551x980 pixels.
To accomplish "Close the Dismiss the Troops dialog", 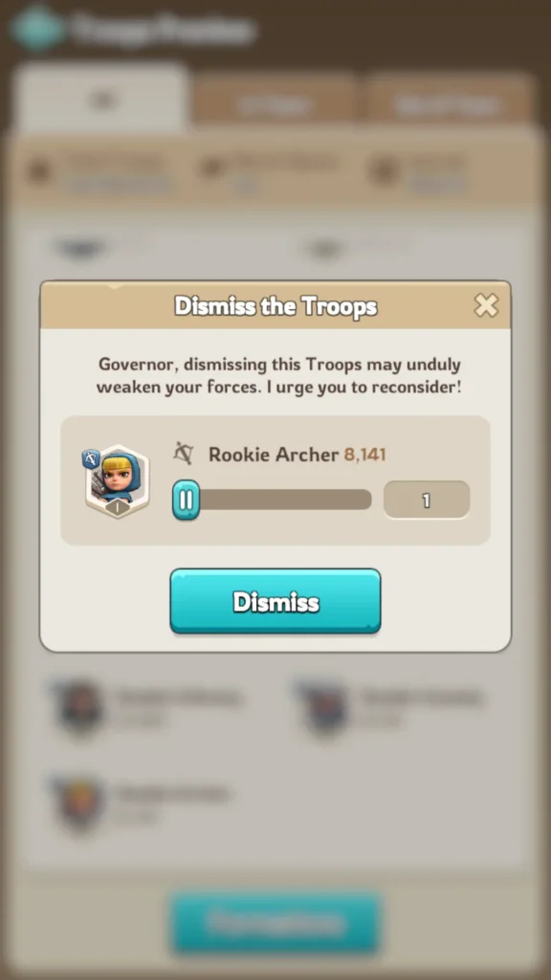I will coord(485,305).
